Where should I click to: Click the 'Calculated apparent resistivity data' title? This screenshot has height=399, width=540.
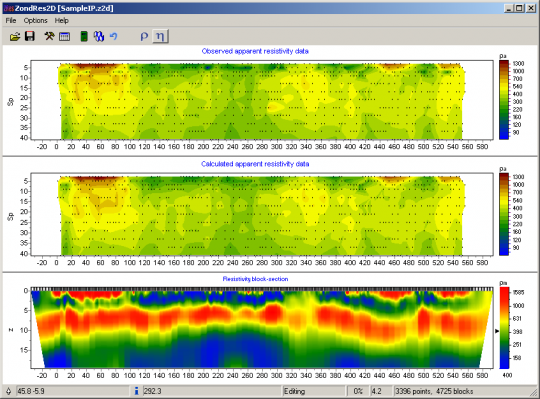click(x=255, y=164)
